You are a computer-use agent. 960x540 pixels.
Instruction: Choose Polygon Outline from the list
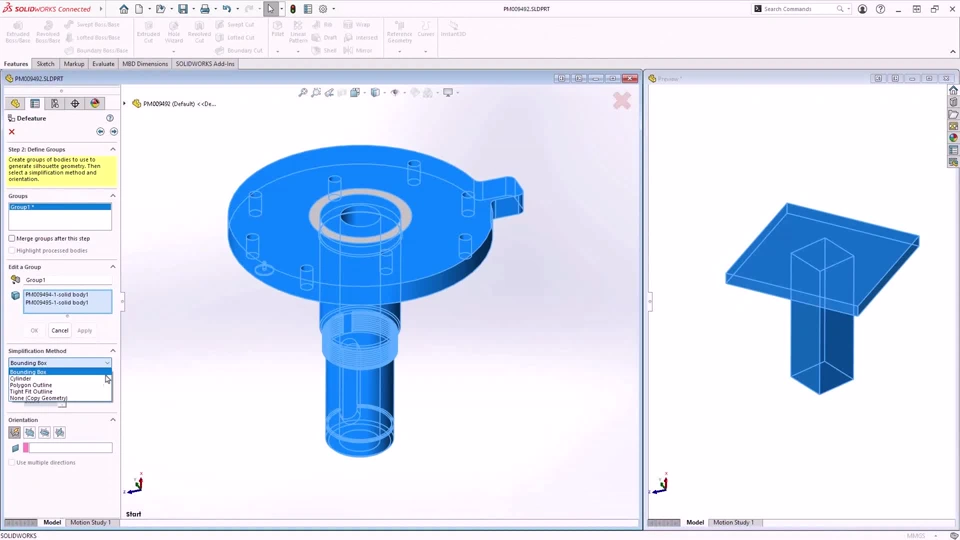tap(60, 385)
